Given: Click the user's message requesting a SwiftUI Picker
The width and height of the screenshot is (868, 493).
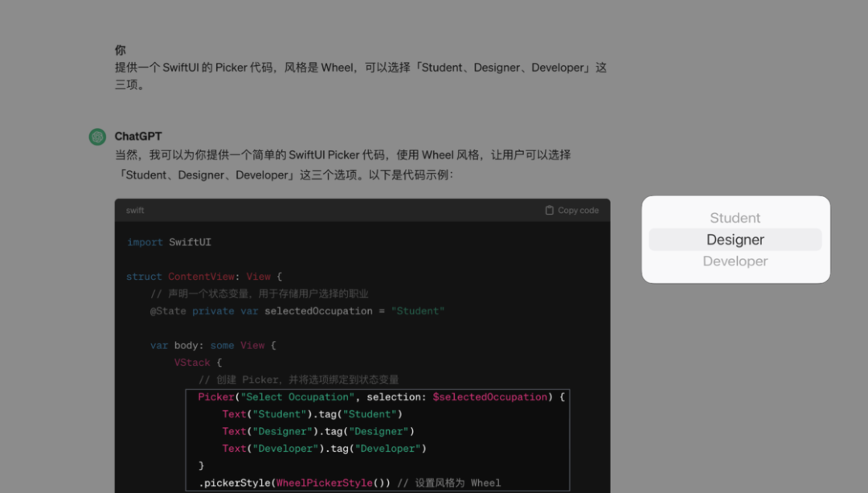Looking at the screenshot, I should click(361, 76).
